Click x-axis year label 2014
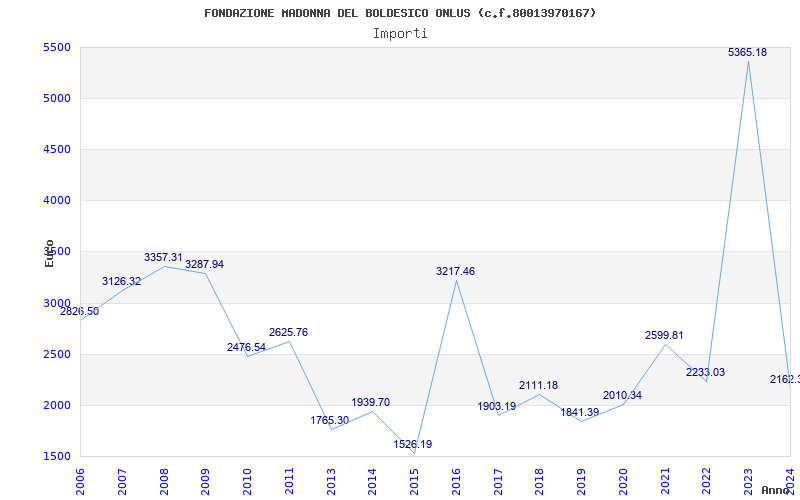 click(373, 481)
